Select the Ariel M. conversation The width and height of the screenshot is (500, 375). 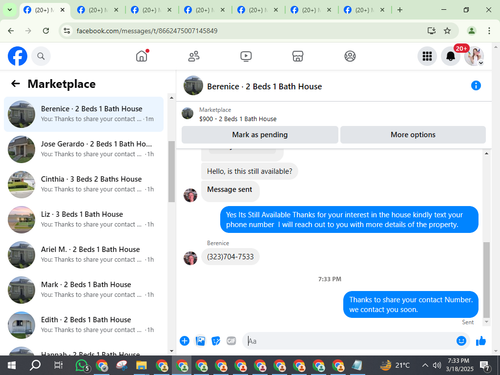pos(84,255)
